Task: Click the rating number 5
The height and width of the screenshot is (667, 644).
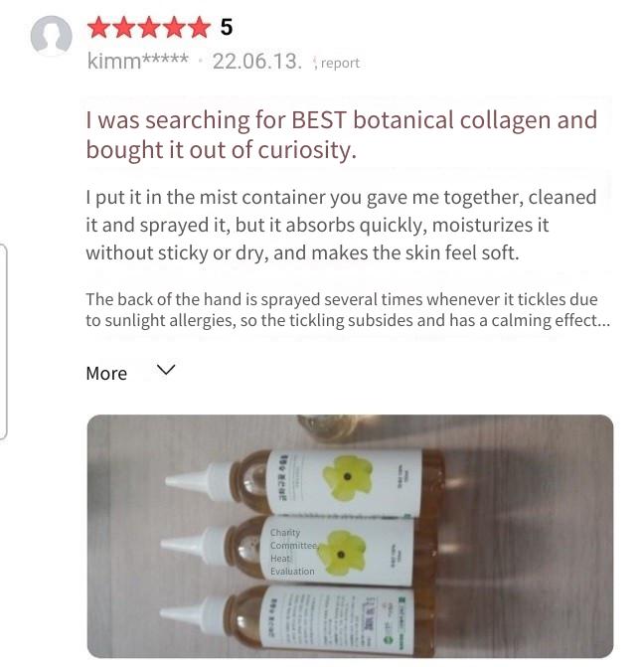Action: tap(227, 27)
